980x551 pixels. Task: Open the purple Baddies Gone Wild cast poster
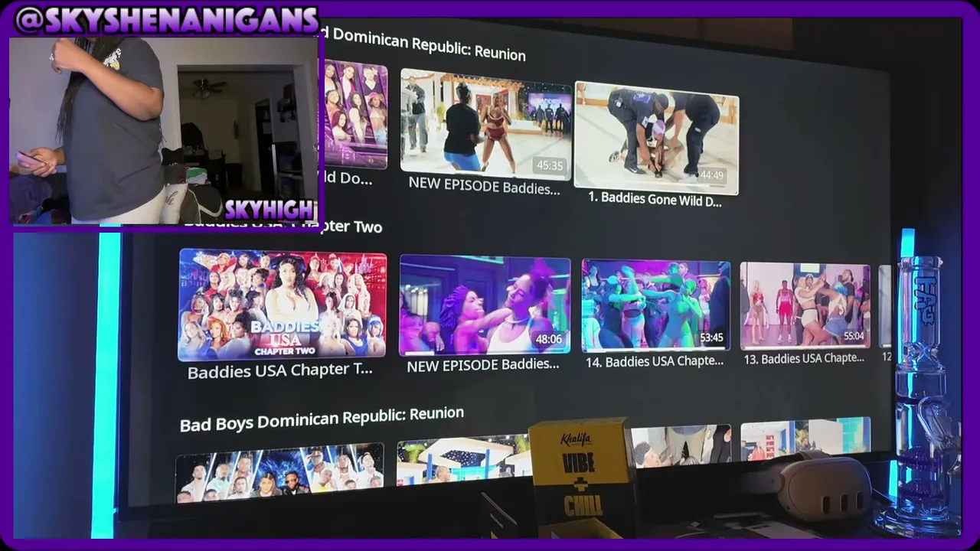[x=354, y=114]
